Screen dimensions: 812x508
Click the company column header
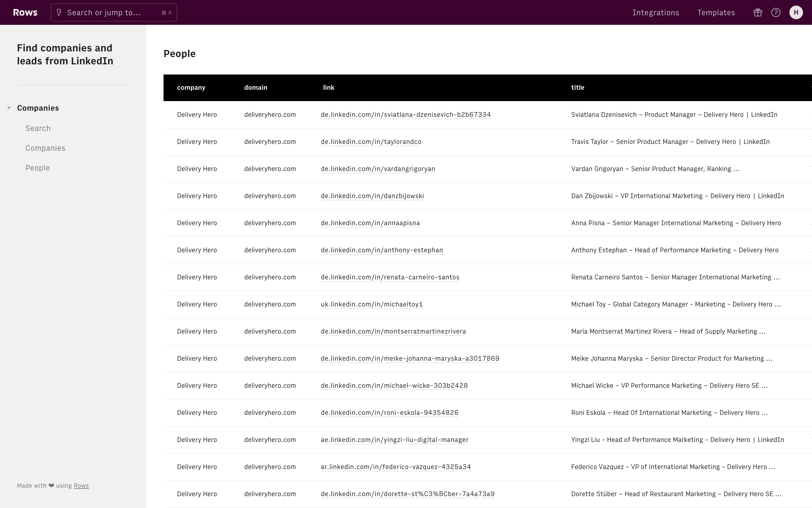click(191, 87)
